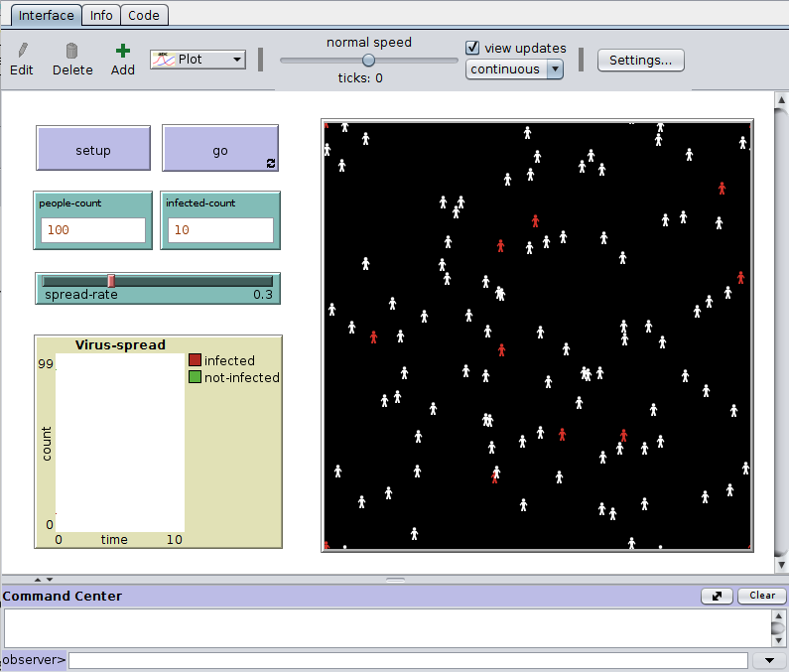Click command center output scroll down arrow
The width and height of the screenshot is (789, 672).
778,640
